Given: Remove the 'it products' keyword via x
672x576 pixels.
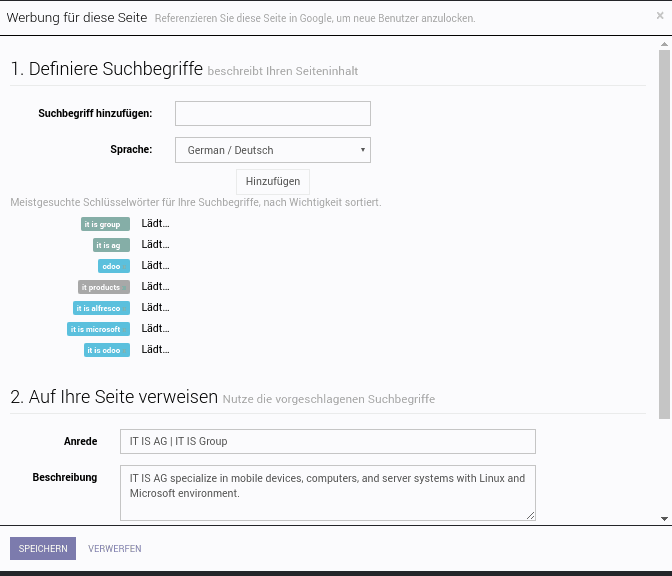Looking at the screenshot, I should [124, 288].
